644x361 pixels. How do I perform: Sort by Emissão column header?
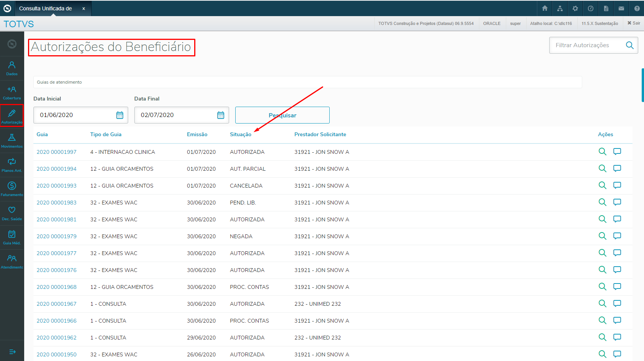pos(197,134)
